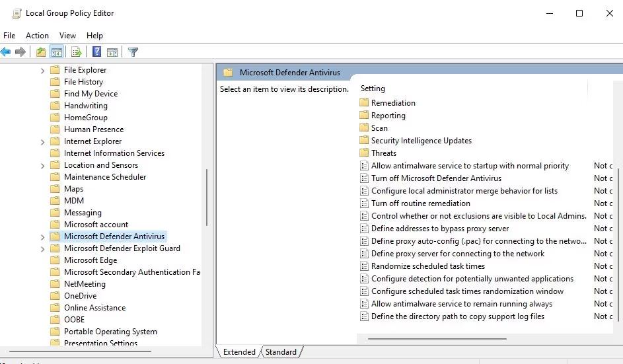Screen dimensions: 623x364
Task: Open the View menu
Action: point(67,36)
